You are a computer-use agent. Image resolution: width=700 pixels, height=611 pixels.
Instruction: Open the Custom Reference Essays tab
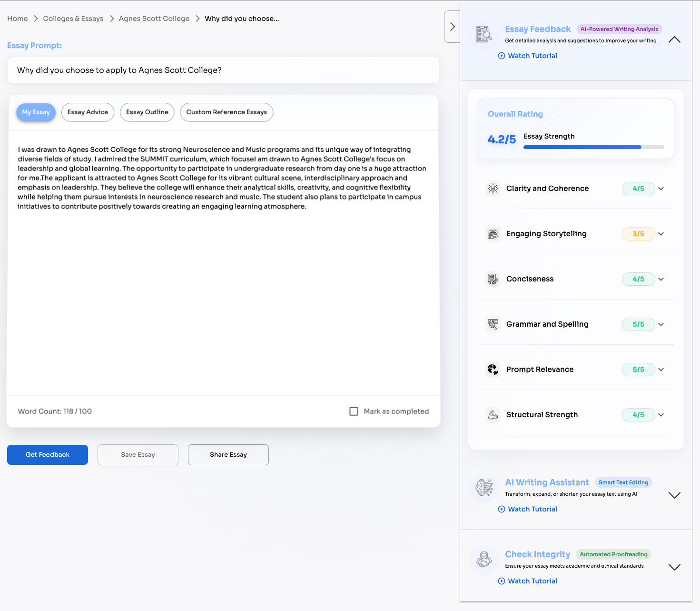coord(227,112)
